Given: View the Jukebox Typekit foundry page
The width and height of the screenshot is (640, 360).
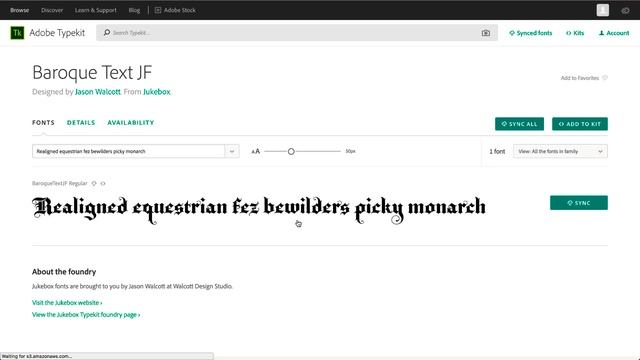Looking at the screenshot, I should (86, 315).
